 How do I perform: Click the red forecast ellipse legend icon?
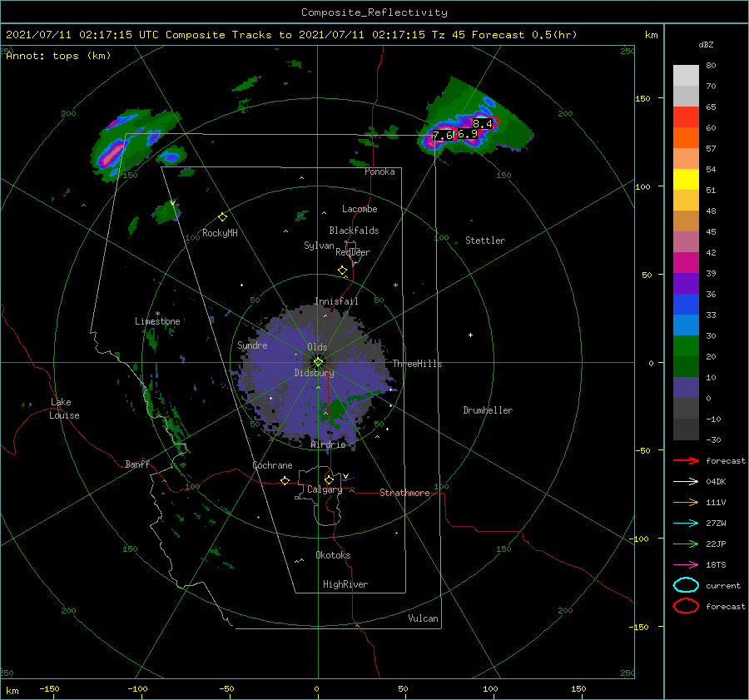[x=686, y=606]
